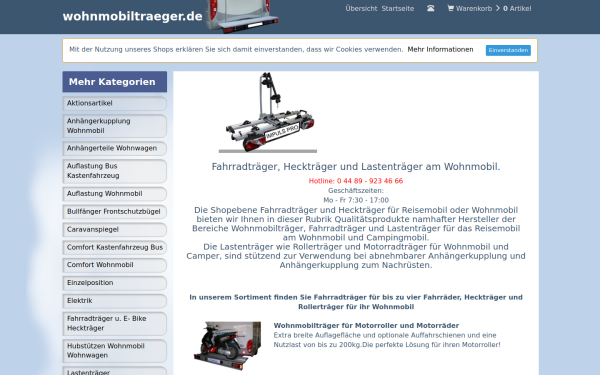Click the telephone contact icon in header

430,8
